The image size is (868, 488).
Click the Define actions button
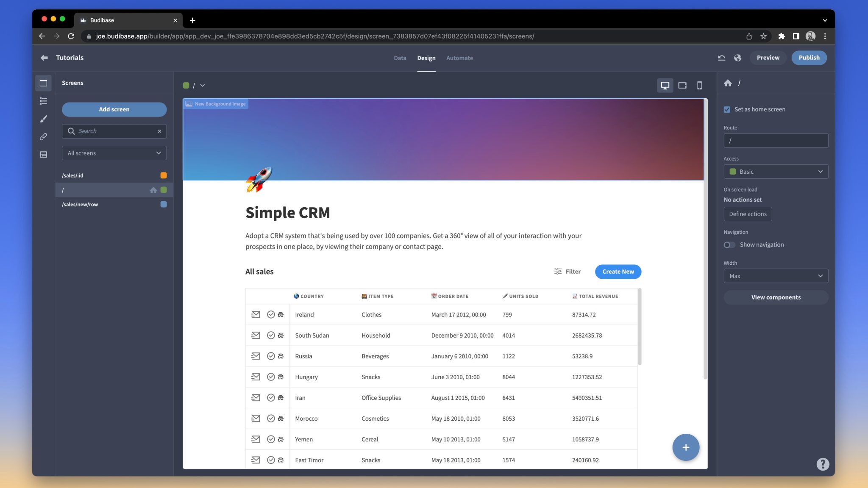pos(748,214)
